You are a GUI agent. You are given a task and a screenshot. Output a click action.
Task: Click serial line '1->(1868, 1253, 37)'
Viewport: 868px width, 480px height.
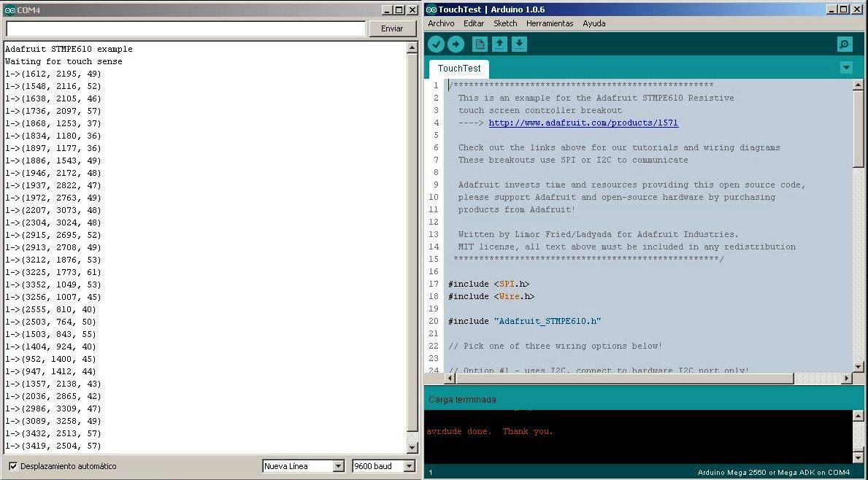53,123
